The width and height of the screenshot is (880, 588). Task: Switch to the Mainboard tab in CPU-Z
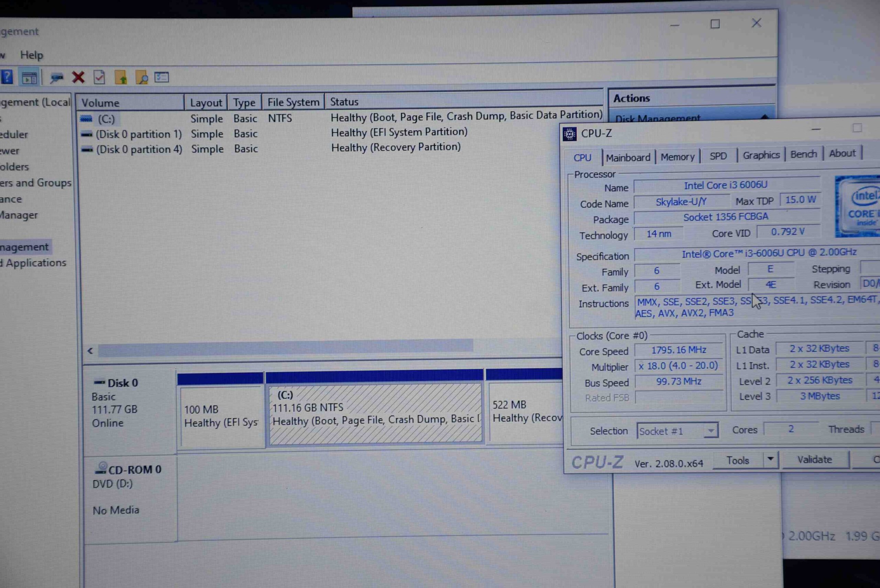coord(628,157)
